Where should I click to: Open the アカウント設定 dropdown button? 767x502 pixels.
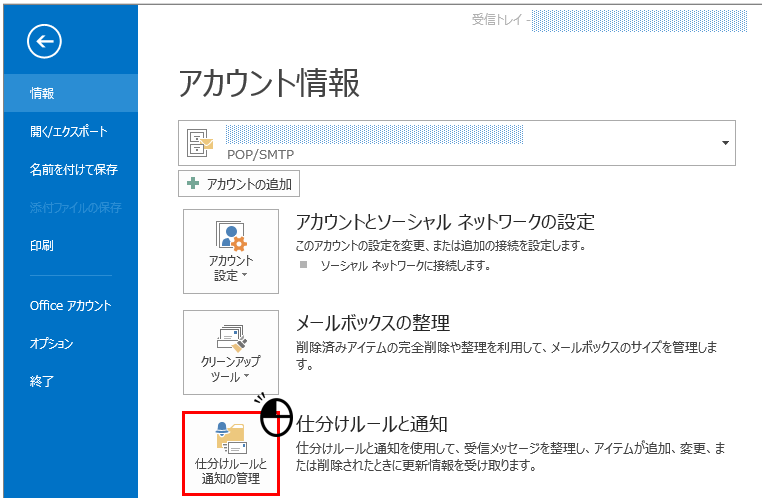click(231, 251)
